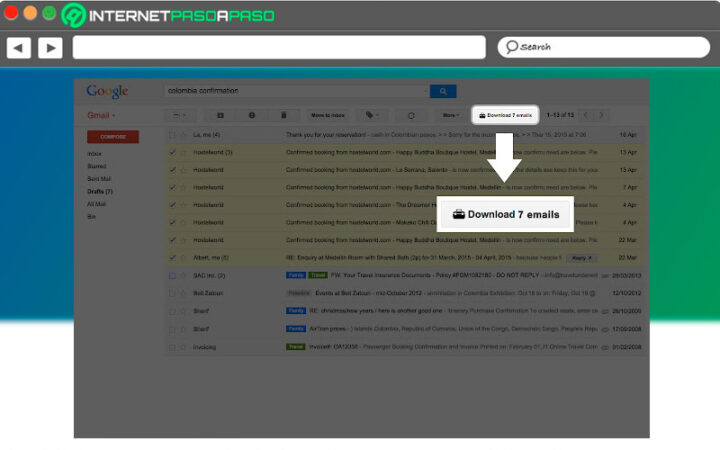This screenshot has width=720, height=450.
Task: Check the Invoicing email checkbox
Action: (172, 347)
